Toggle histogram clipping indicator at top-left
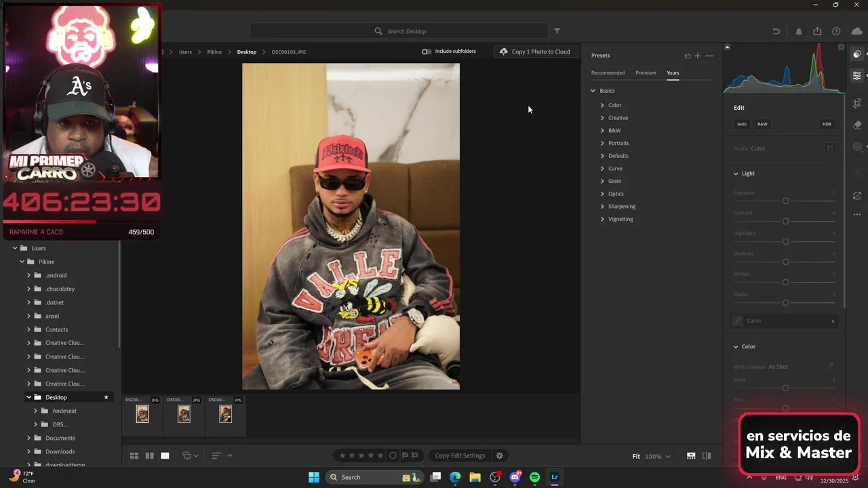Viewport: 868px width, 488px height. 727,47
